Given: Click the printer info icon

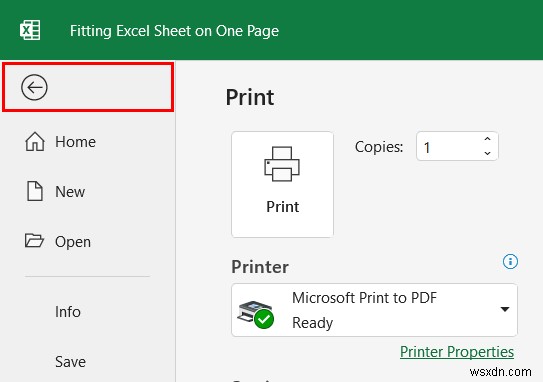Looking at the screenshot, I should tap(510, 261).
